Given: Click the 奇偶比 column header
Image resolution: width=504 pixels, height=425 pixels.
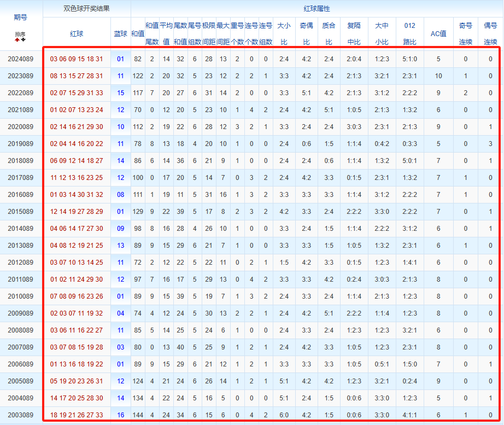Looking at the screenshot, I should click(x=306, y=33).
